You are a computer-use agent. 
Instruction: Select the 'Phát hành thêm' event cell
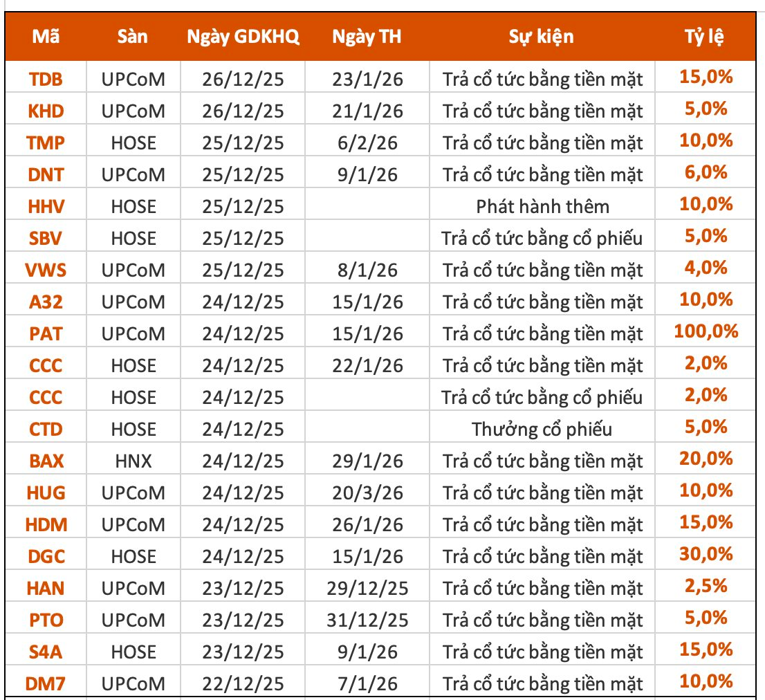[x=542, y=207]
